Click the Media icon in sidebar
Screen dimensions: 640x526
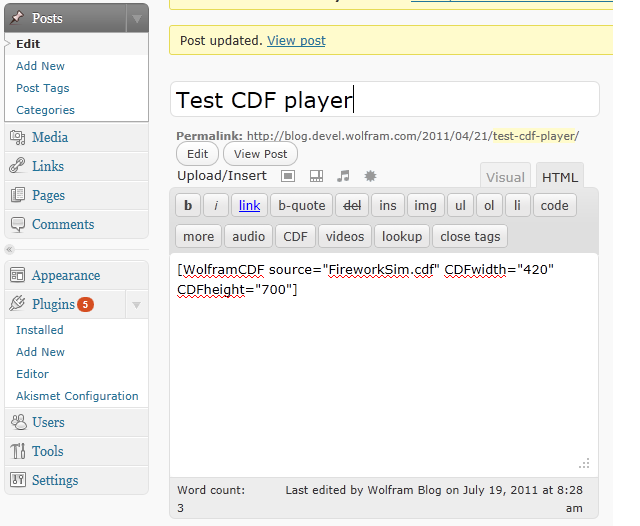17,137
